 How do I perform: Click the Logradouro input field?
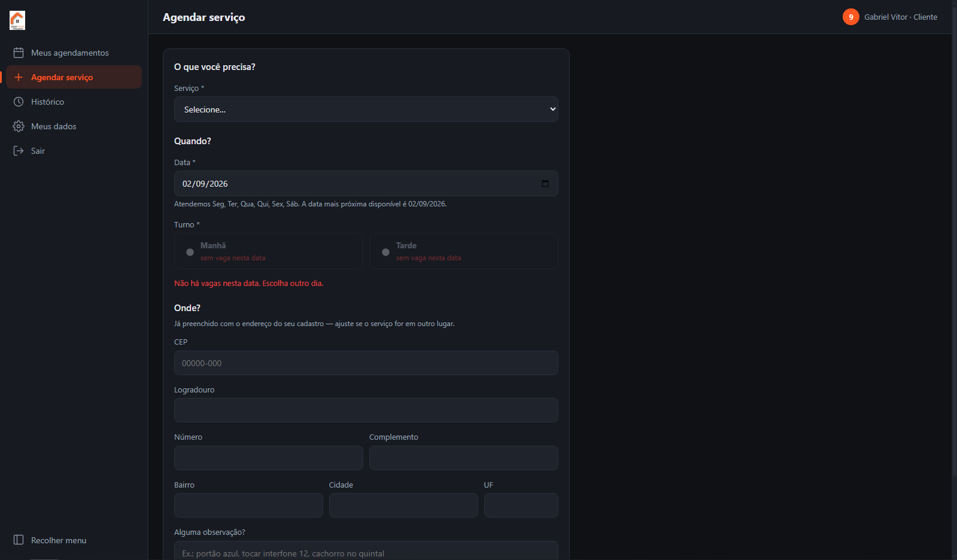coord(366,410)
